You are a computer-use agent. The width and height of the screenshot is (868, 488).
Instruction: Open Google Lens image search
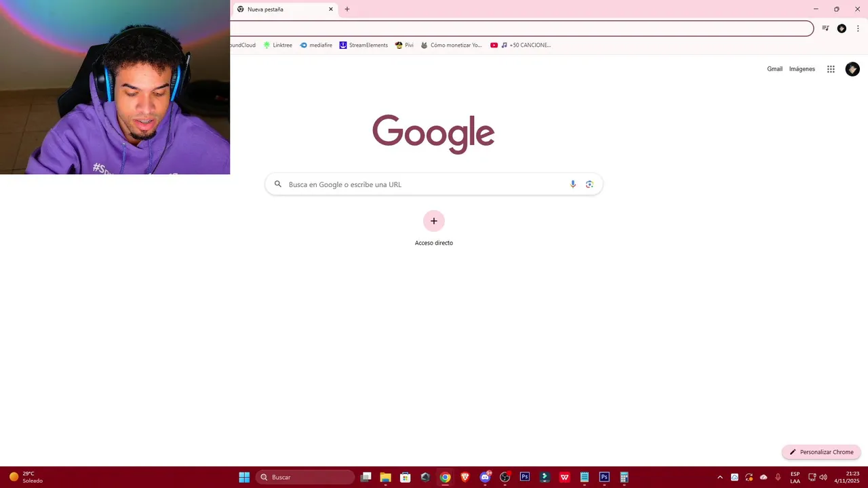pyautogui.click(x=589, y=184)
